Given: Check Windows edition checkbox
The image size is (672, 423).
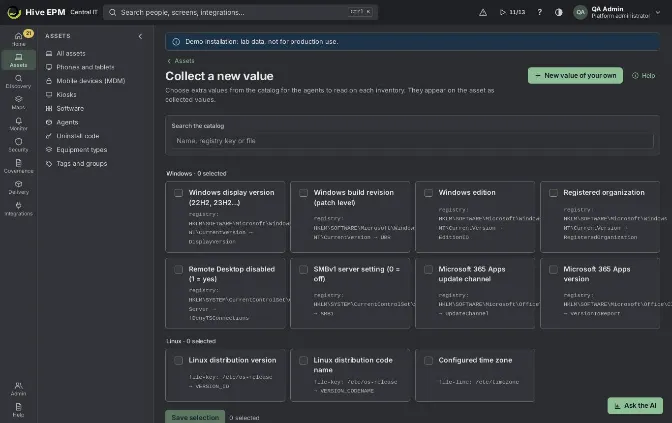Looking at the screenshot, I should click(x=428, y=193).
